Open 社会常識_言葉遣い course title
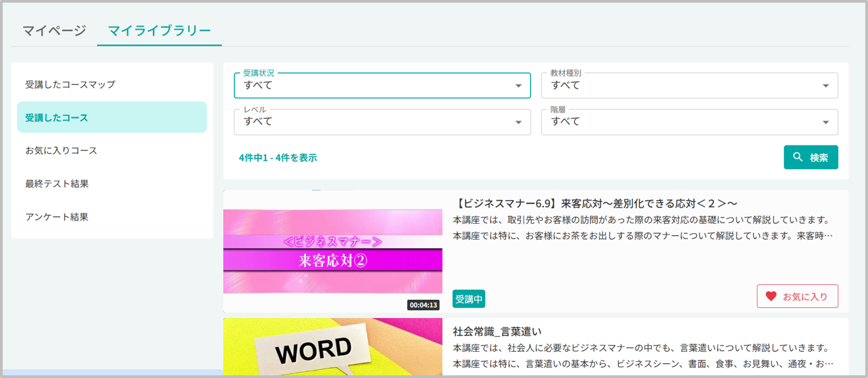Screen dimensions: 868x378 click(497, 331)
